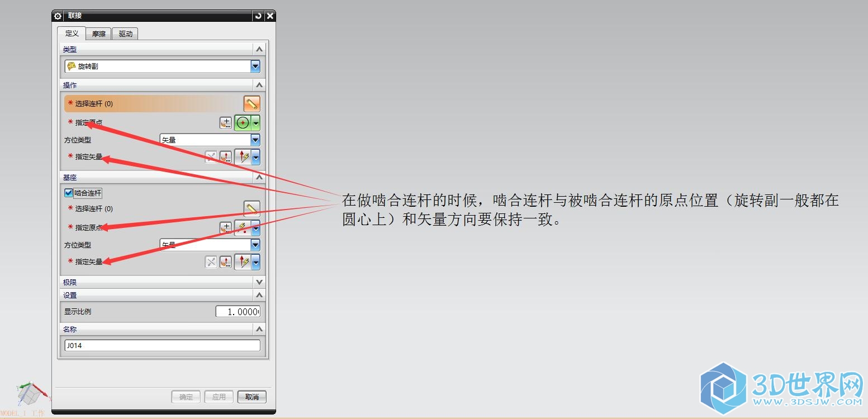Click reverse direction icon in 操作 指定矢量
Screen dimensions: 868x419
pyautogui.click(x=211, y=157)
